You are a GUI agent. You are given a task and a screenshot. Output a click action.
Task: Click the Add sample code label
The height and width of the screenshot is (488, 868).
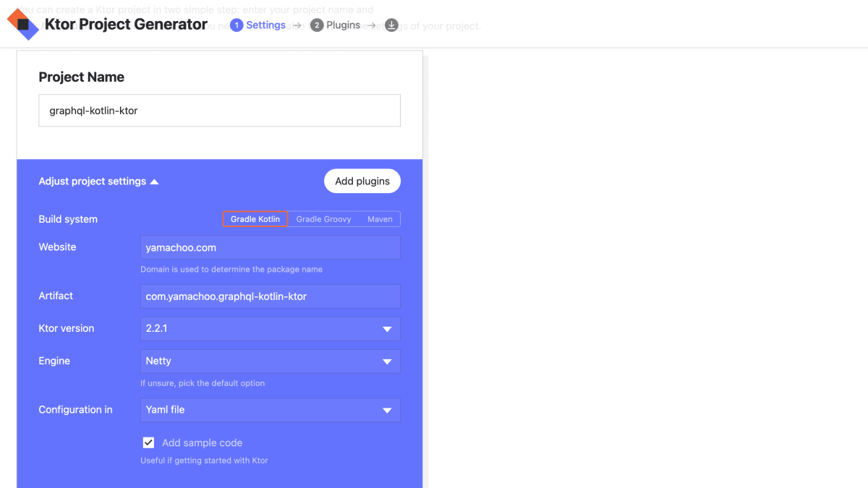point(202,442)
